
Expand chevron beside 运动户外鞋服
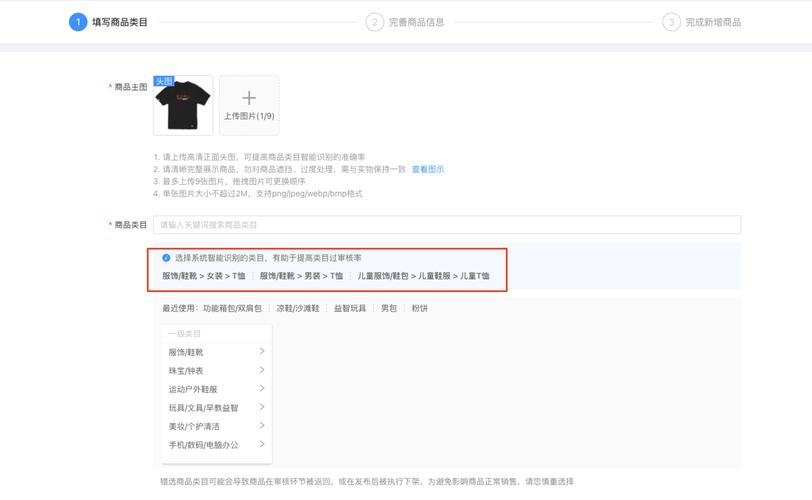tap(262, 388)
